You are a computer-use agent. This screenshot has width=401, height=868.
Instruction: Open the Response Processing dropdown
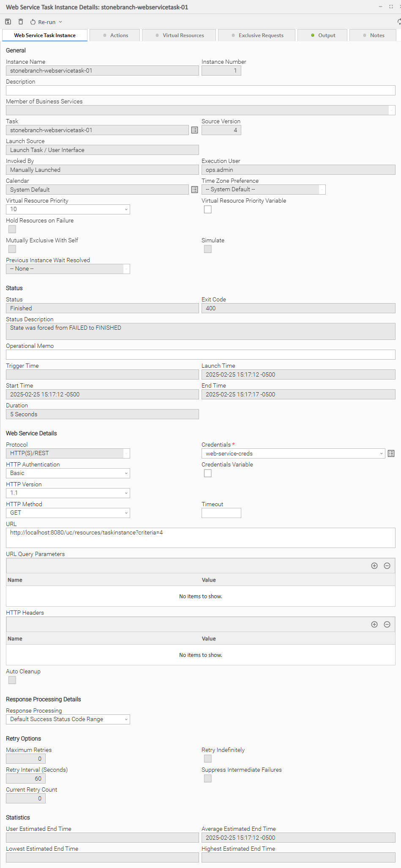pyautogui.click(x=68, y=719)
